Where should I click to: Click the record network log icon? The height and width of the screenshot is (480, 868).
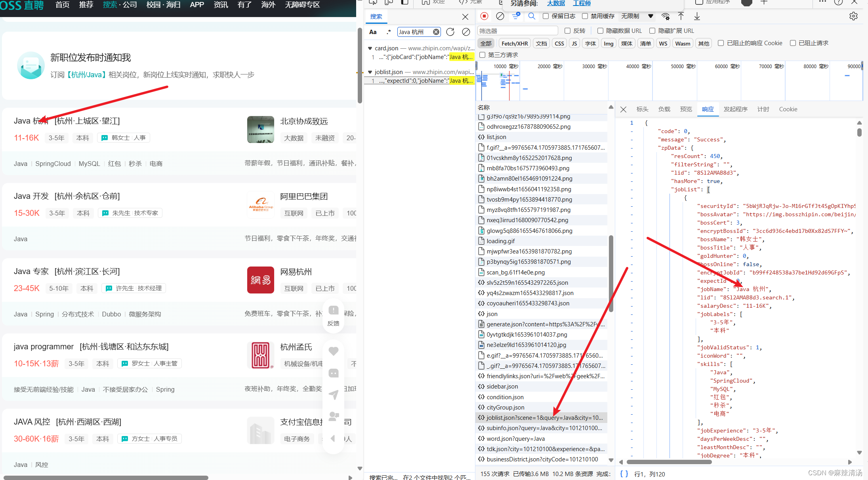[484, 16]
